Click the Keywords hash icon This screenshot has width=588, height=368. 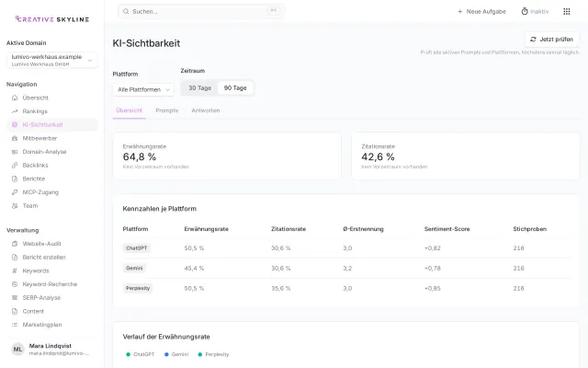pos(15,270)
